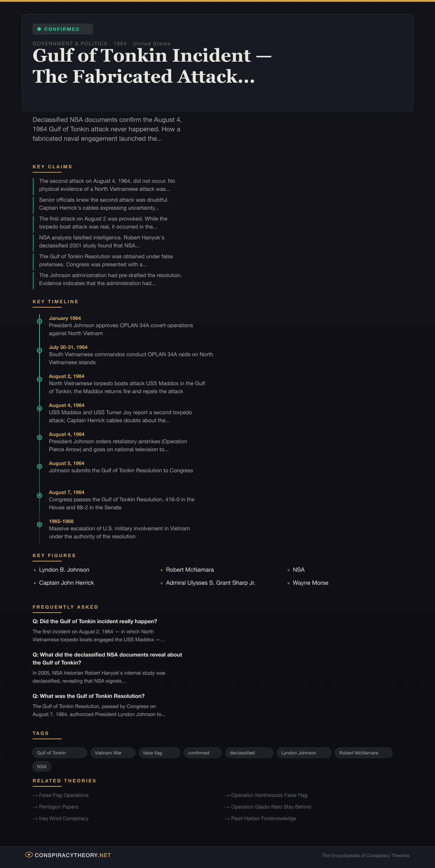Click the August 7, 1964 timeline marker
The image size is (435, 868).
coord(40,495)
